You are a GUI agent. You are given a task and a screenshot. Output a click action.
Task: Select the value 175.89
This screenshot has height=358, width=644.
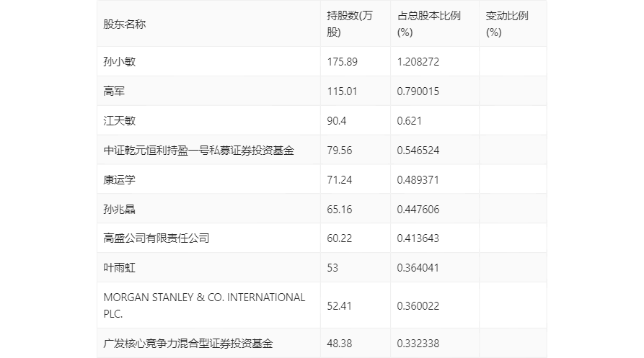click(x=342, y=62)
